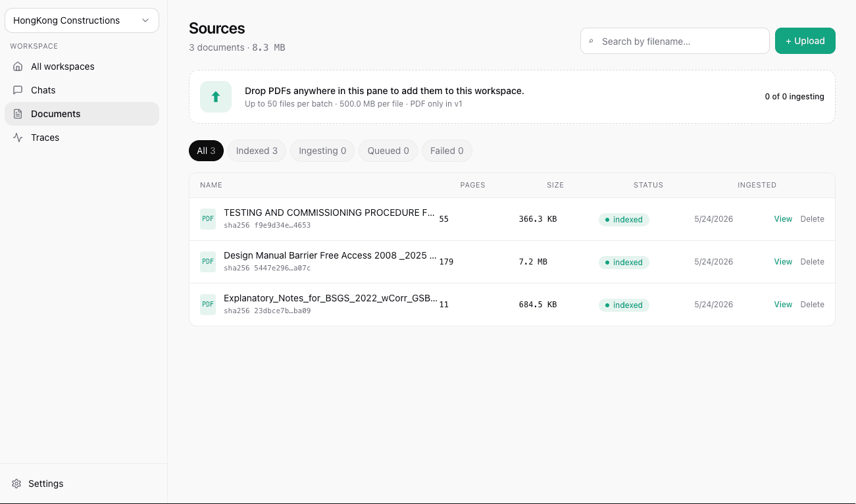This screenshot has width=856, height=504.
Task: Click the Drop PDFs anywhere upload zone text
Action: click(x=384, y=91)
